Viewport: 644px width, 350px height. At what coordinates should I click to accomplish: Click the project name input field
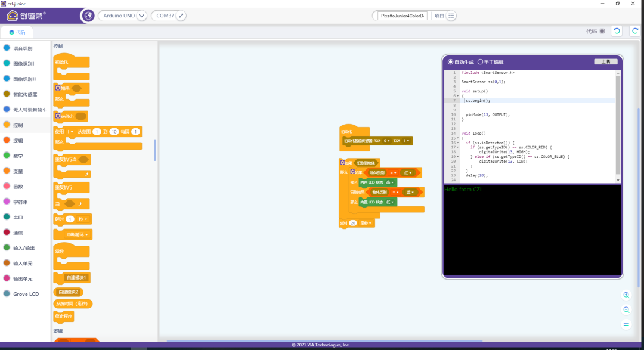click(x=402, y=16)
